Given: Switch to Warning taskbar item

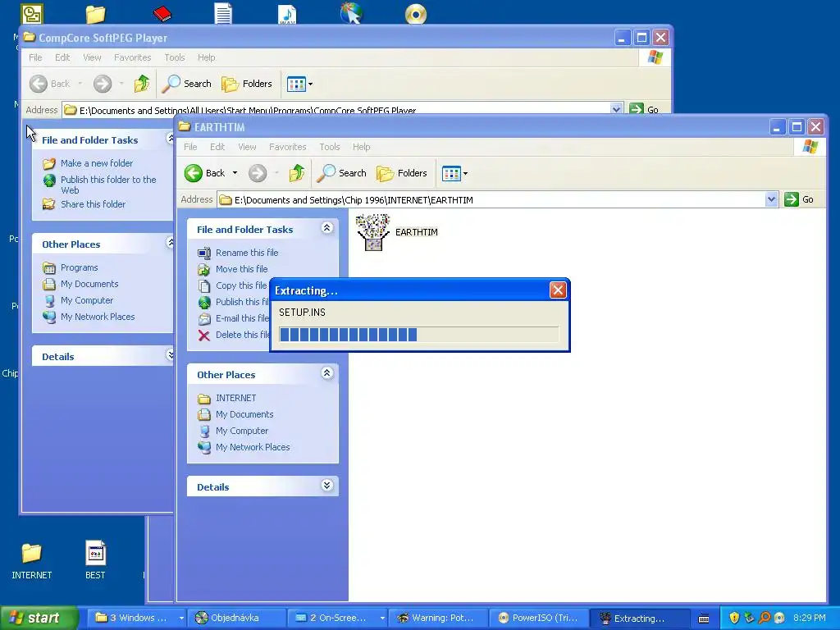Looking at the screenshot, I should coord(439,618).
